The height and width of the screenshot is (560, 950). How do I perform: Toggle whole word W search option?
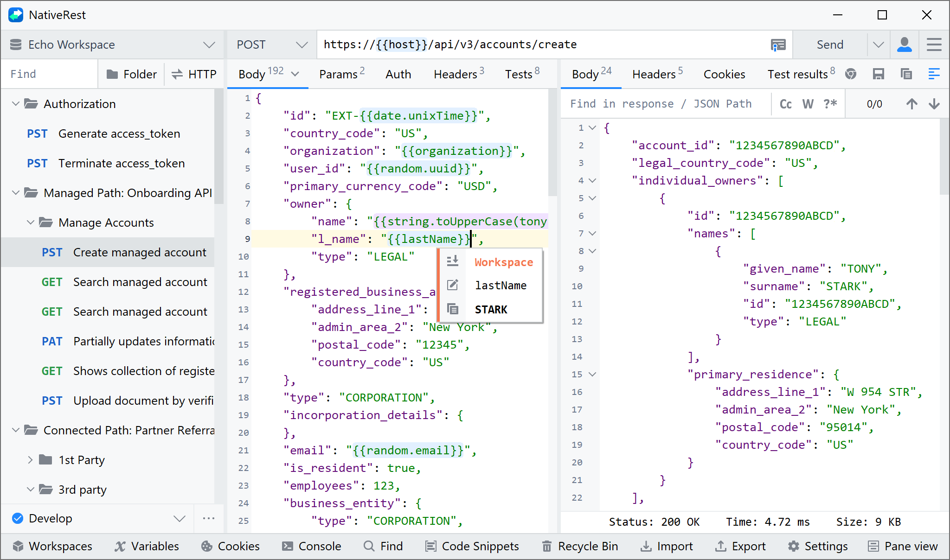tap(808, 104)
